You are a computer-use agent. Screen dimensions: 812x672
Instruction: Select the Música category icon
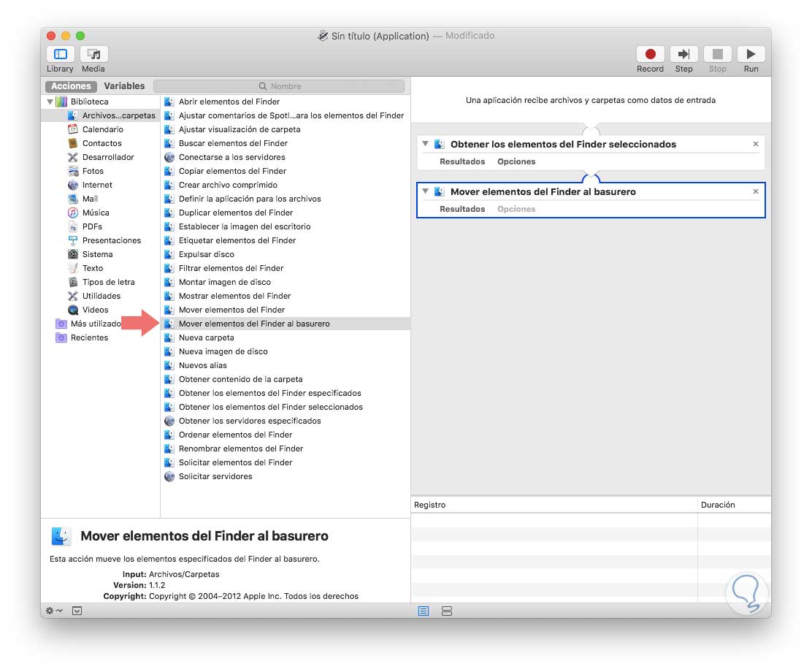click(73, 213)
